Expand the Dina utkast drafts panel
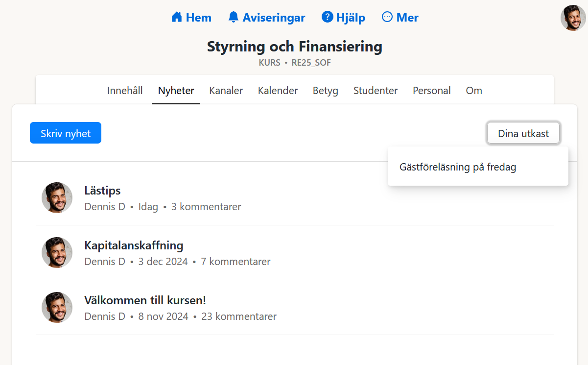The image size is (588, 365). pyautogui.click(x=523, y=133)
